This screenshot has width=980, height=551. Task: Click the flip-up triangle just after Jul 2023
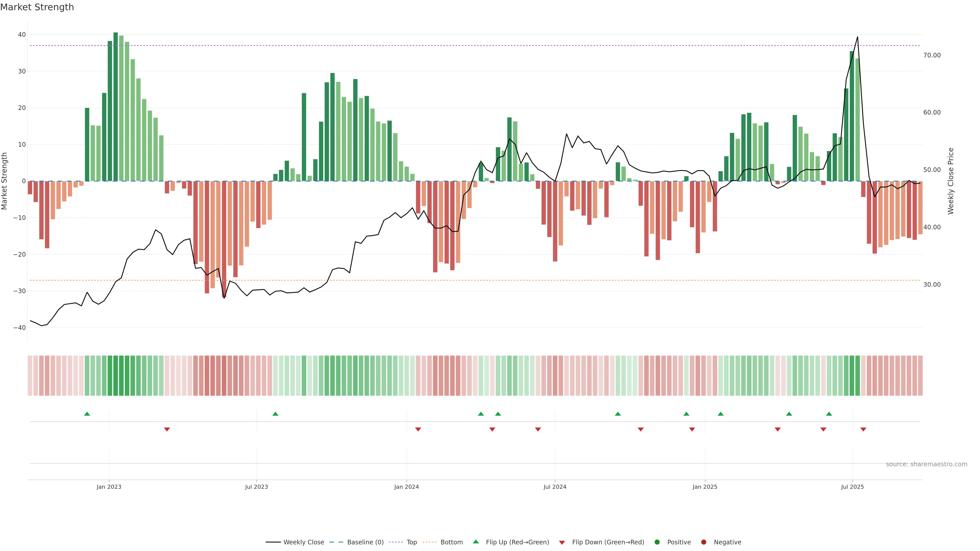point(275,414)
